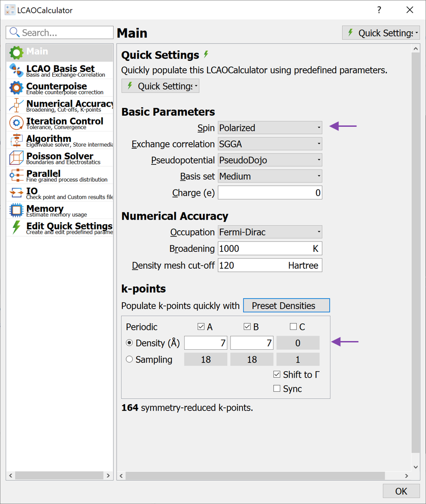Click the search magnifier icon
This screenshot has height=504, width=426.
point(14,32)
